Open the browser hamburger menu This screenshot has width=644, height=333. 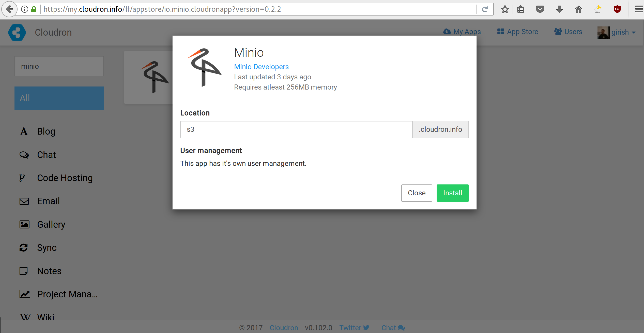click(x=639, y=9)
